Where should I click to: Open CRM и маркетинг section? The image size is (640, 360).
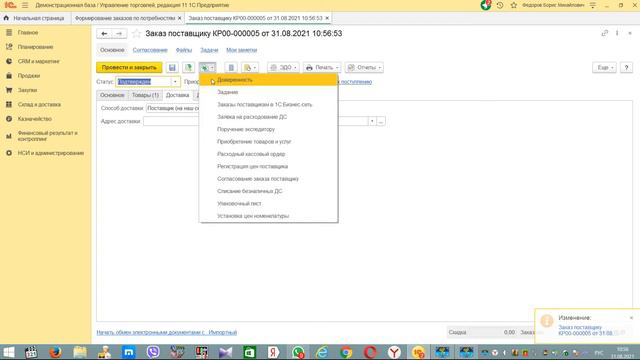(38, 61)
